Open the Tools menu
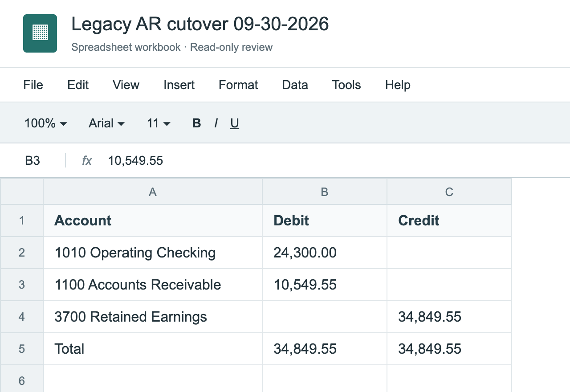Viewport: 570px width, 392px height. 346,85
